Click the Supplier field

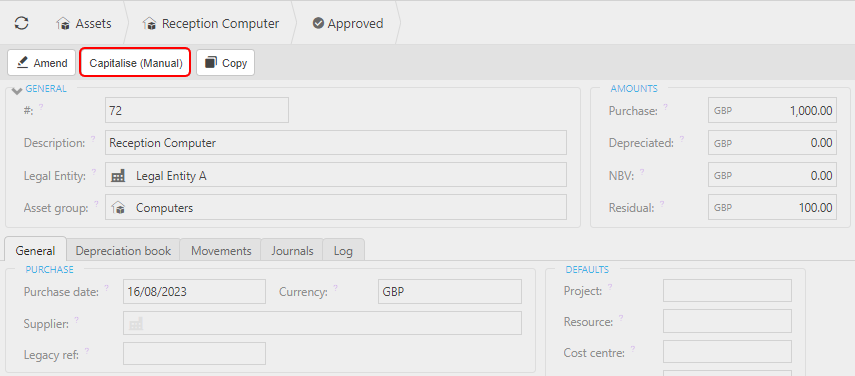click(x=322, y=323)
